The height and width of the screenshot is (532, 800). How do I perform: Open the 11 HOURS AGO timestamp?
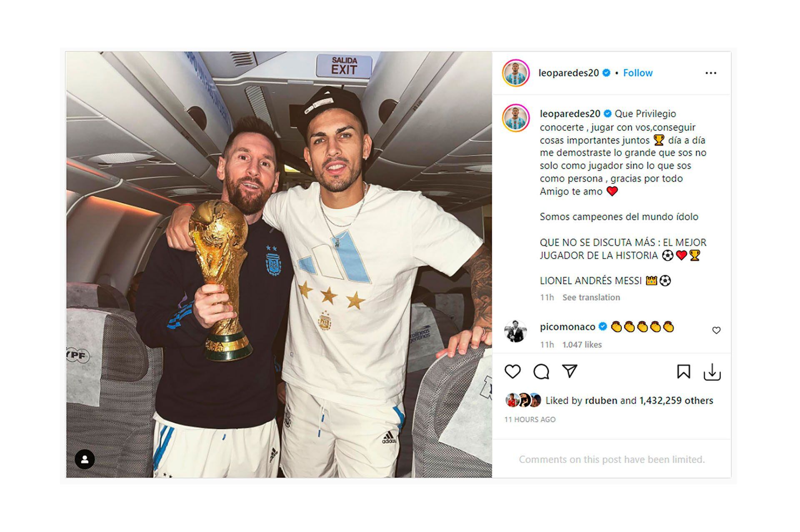click(530, 420)
